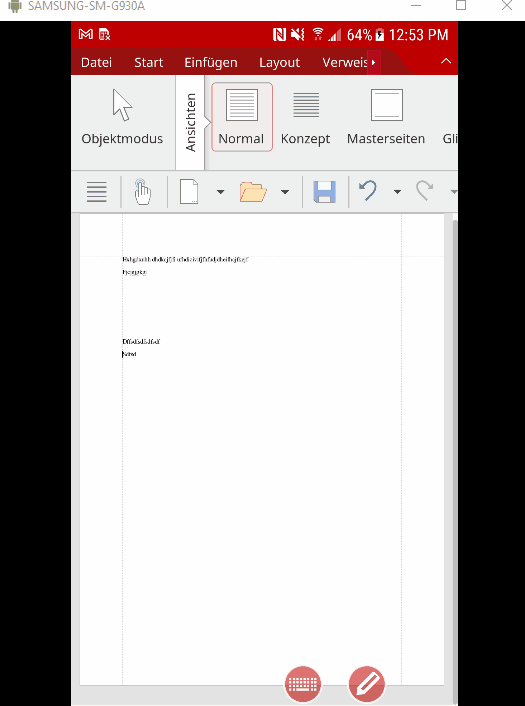Tap the battery status icon
525x706 pixels.
380,35
